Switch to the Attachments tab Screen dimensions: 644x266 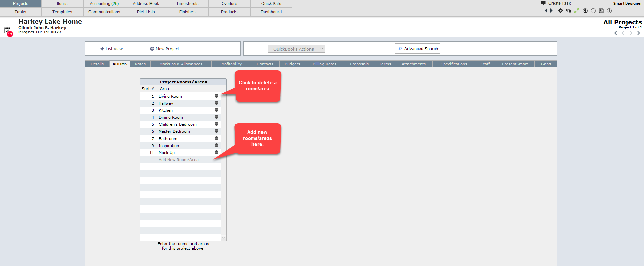point(414,64)
